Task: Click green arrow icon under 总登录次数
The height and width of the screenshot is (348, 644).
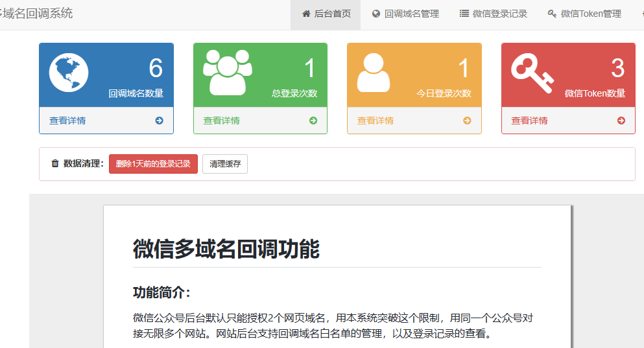Action: [313, 121]
